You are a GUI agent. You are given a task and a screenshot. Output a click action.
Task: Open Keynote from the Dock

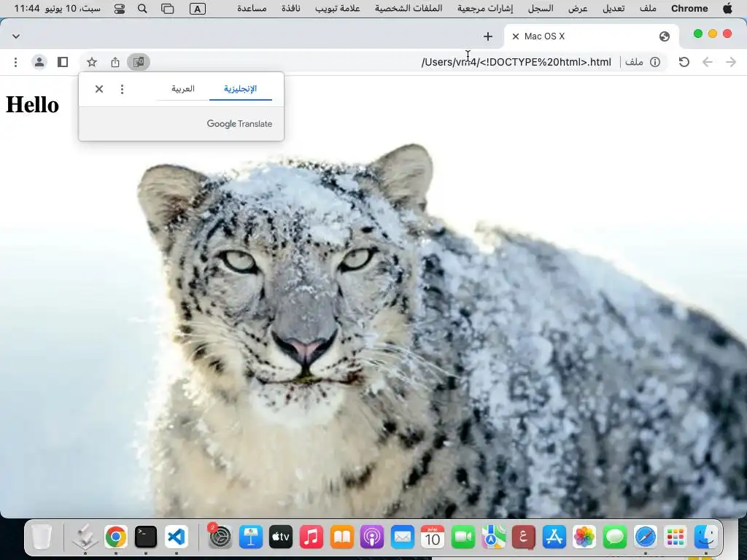tap(251, 537)
